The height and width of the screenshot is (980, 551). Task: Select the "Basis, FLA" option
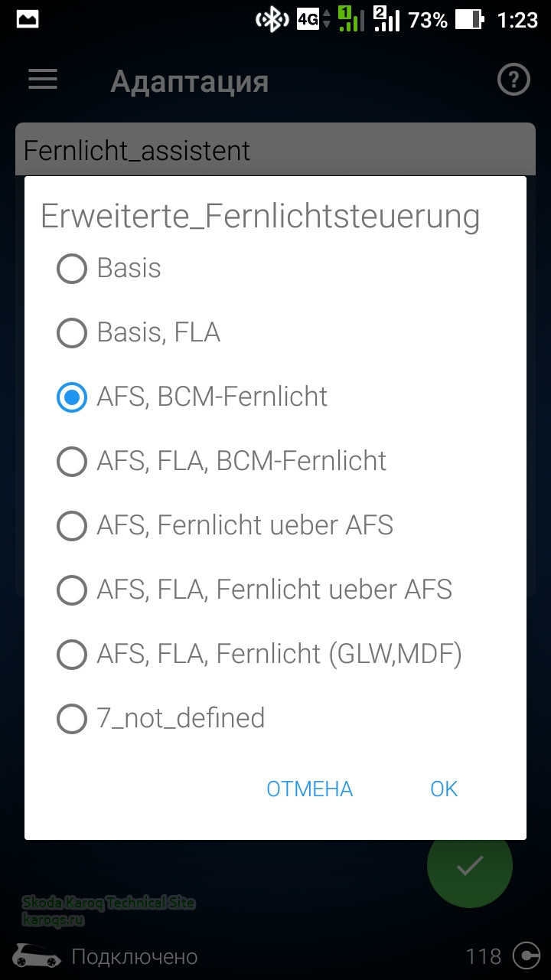[72, 333]
